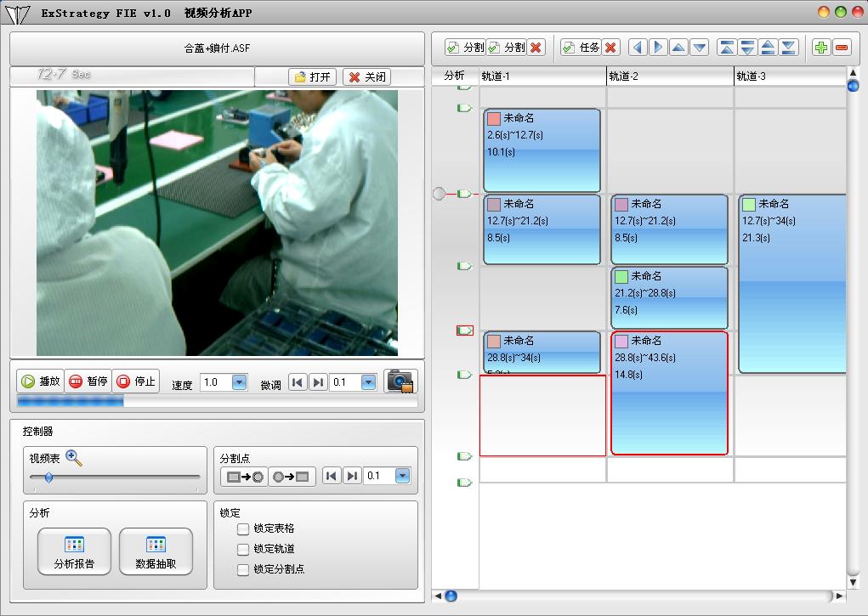Screen dimensions: 868x616
Task: Open the 分割点 step value dropdown
Action: pos(402,477)
